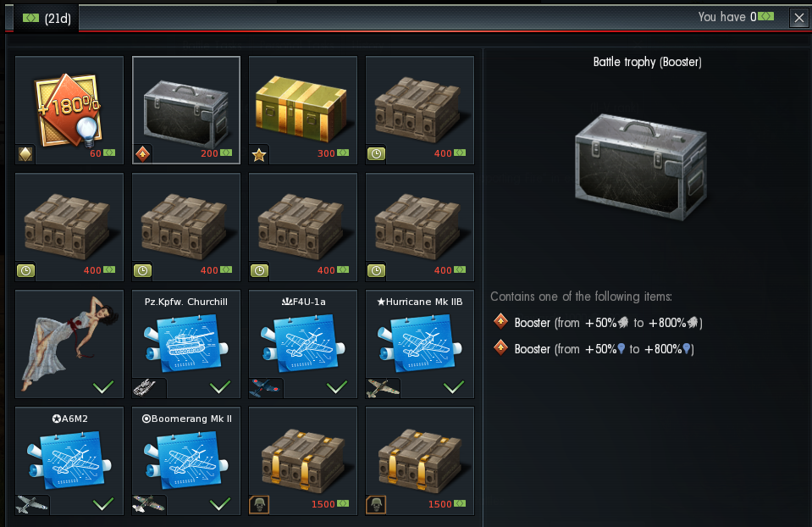Open the gold-striped green trophy chest

(303, 110)
